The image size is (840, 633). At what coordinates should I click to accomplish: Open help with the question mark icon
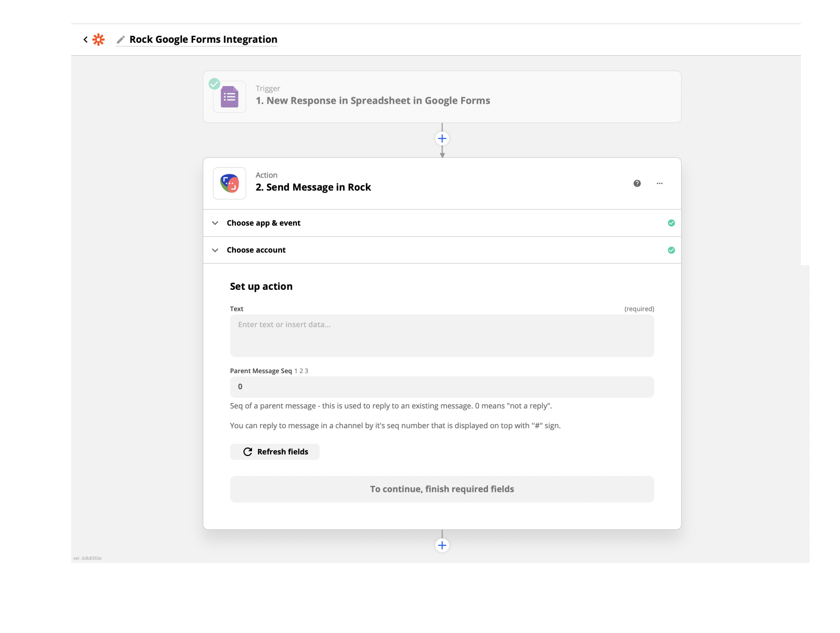[637, 183]
